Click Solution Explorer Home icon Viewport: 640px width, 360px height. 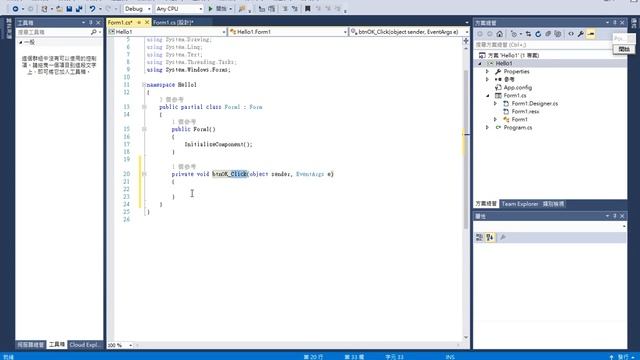(500, 34)
